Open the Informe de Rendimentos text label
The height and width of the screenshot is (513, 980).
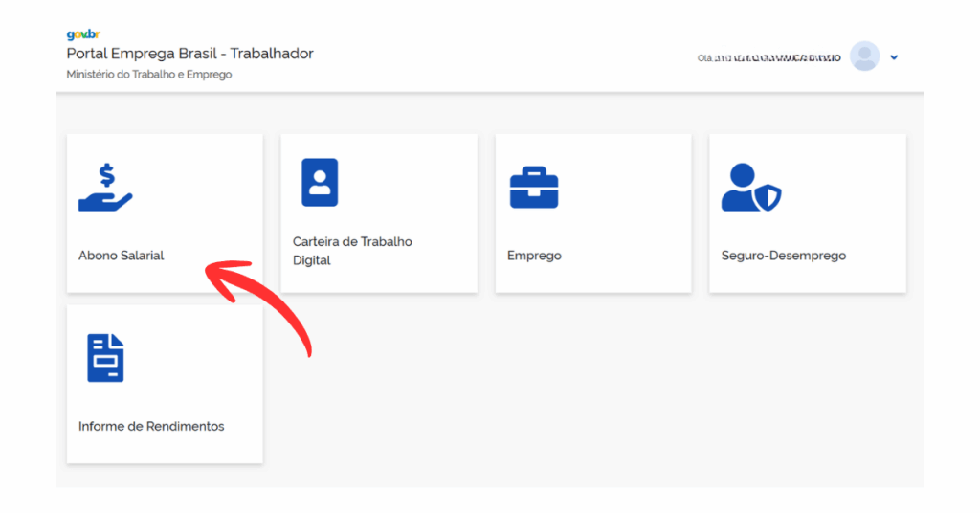[x=151, y=426]
